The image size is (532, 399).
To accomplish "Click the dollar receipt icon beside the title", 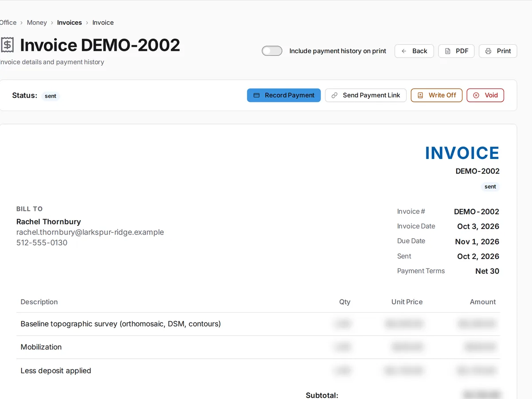I will pyautogui.click(x=7, y=45).
